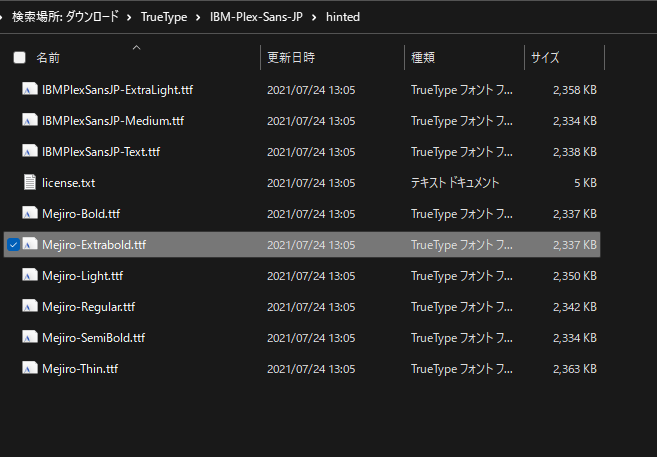657x457 pixels.
Task: Click the 5 KB size of license.txt
Action: pos(585,183)
